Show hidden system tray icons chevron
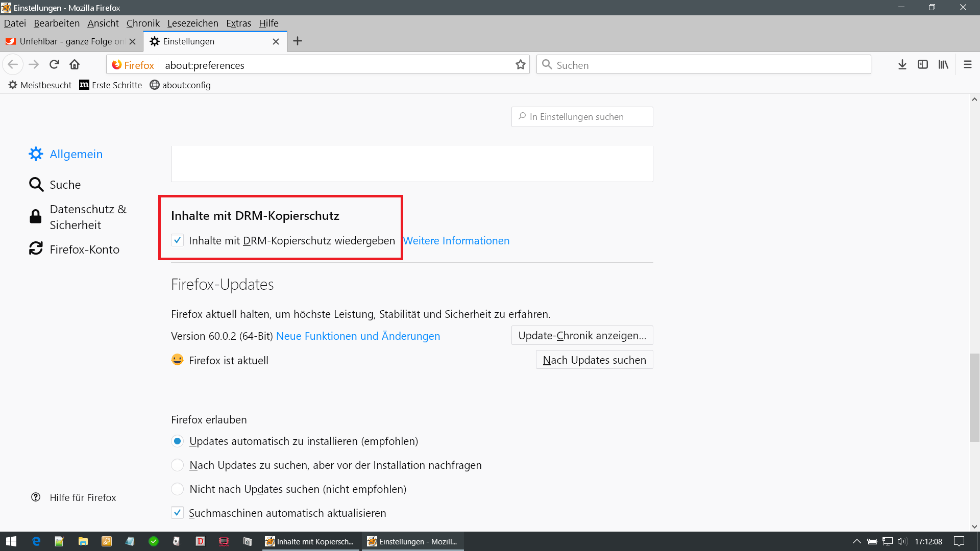Image resolution: width=980 pixels, height=551 pixels. pos(856,541)
